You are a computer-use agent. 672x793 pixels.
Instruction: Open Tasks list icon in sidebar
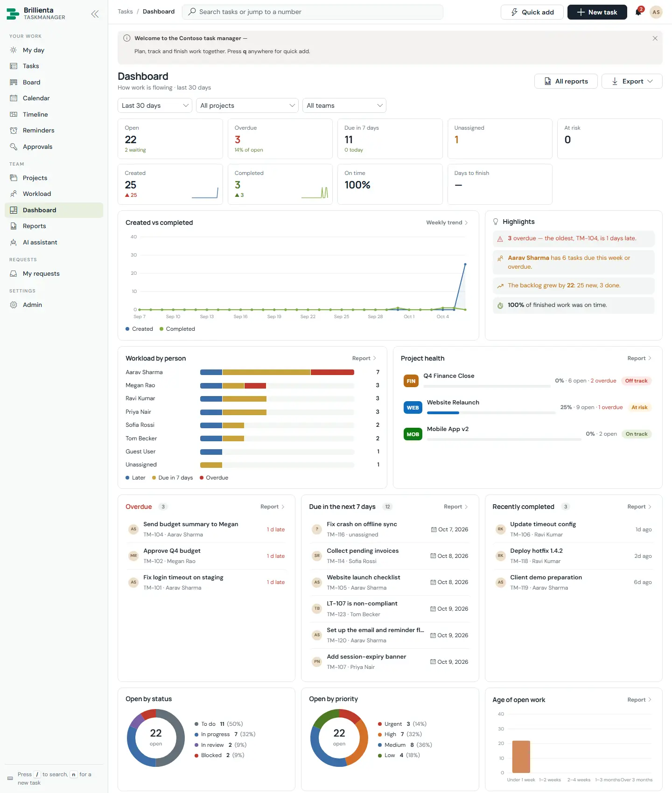(14, 66)
